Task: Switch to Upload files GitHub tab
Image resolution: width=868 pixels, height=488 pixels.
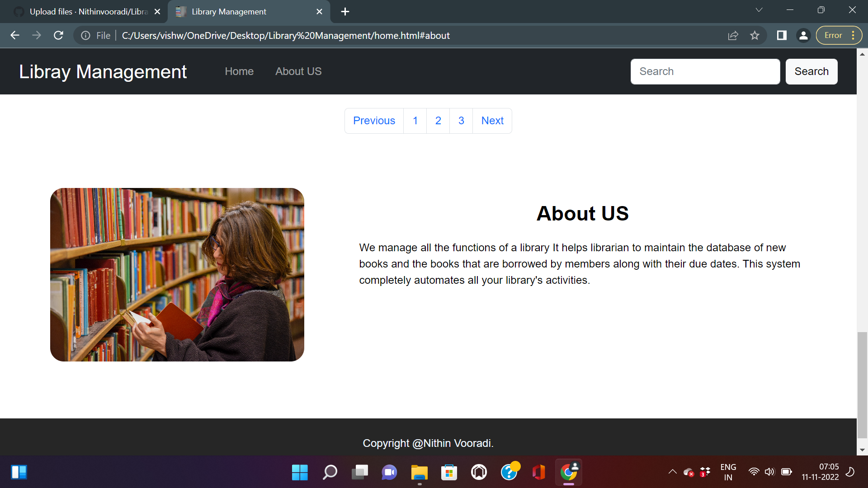Action: [x=86, y=12]
